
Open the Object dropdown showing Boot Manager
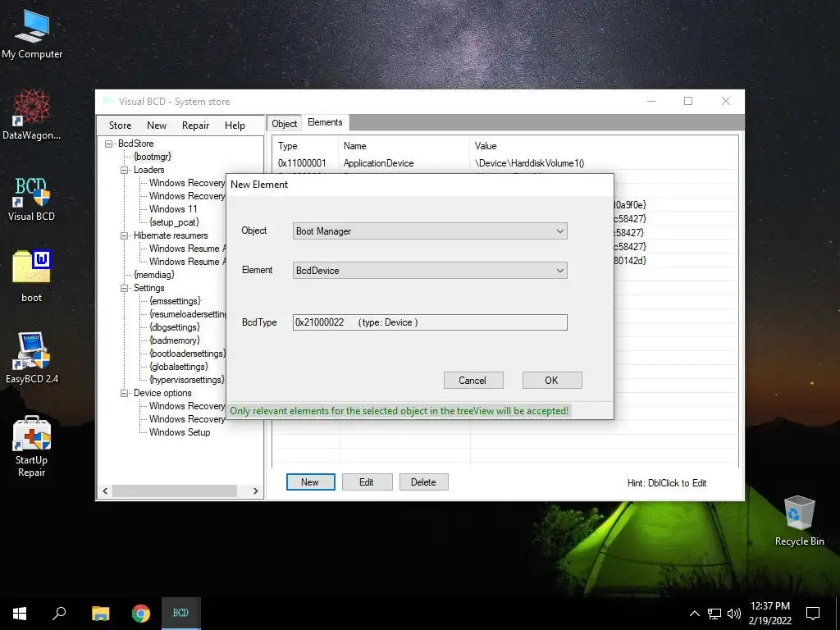pyautogui.click(x=430, y=231)
